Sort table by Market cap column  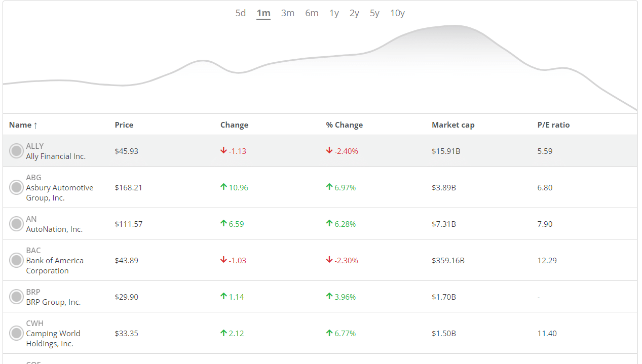click(453, 125)
